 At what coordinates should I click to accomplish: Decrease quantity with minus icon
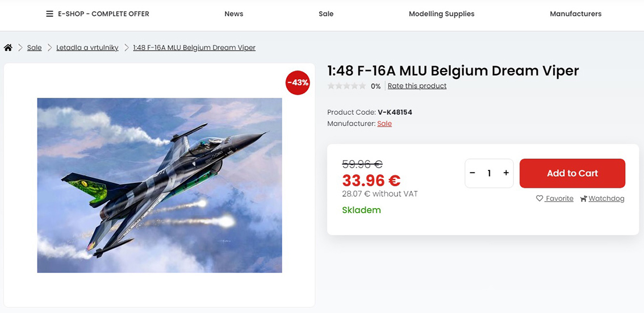(472, 173)
